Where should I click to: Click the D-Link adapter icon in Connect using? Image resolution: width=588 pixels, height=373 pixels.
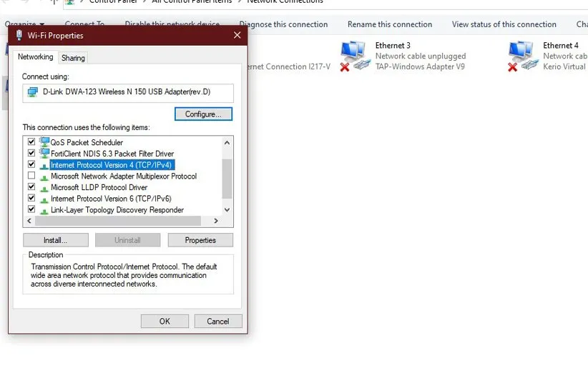[x=33, y=92]
